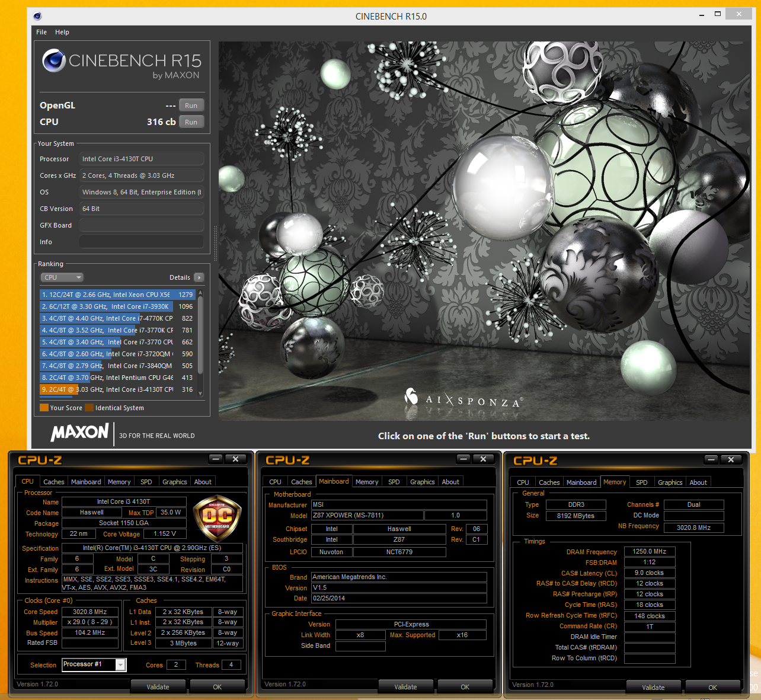Select Graphics tab in right CPU-Z window

(x=670, y=482)
